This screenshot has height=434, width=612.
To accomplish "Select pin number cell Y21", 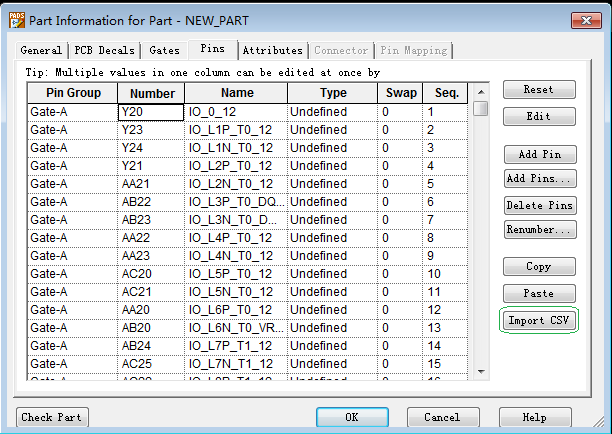I will (x=151, y=166).
